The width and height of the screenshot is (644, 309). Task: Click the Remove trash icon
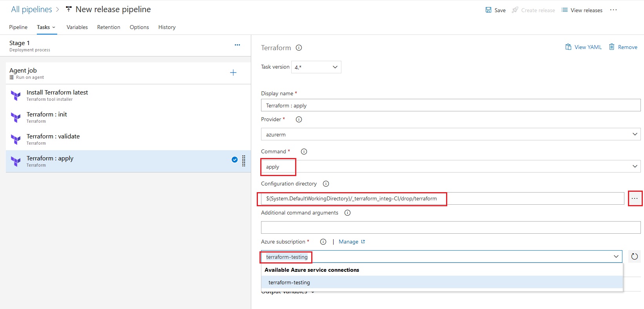(611, 47)
